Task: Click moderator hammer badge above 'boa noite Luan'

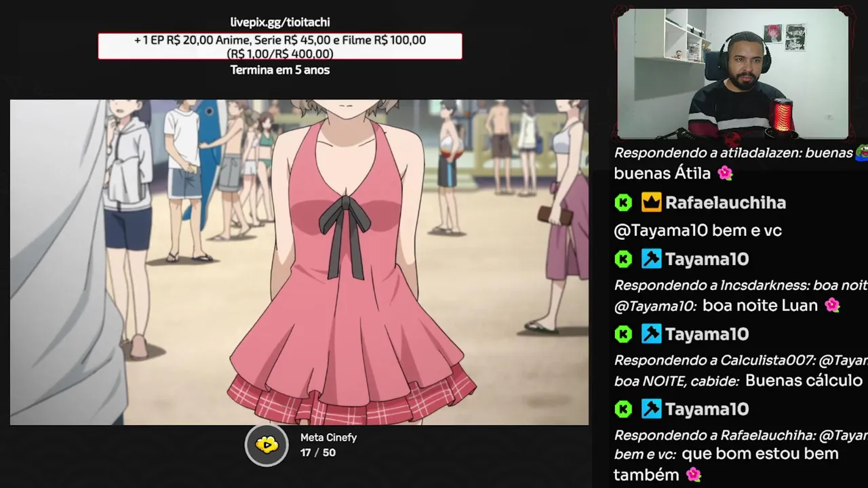Action: [x=651, y=259]
